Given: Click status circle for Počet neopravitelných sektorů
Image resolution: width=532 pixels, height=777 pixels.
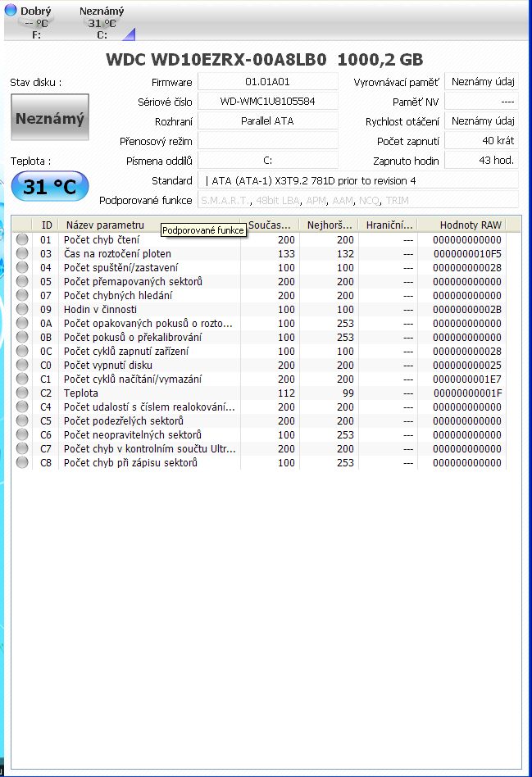Looking at the screenshot, I should pyautogui.click(x=22, y=434).
